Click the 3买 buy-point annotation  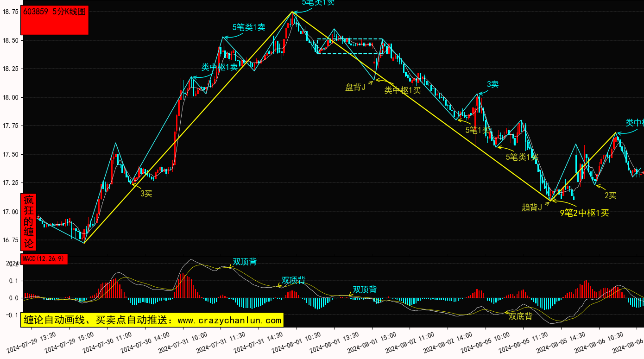point(146,194)
